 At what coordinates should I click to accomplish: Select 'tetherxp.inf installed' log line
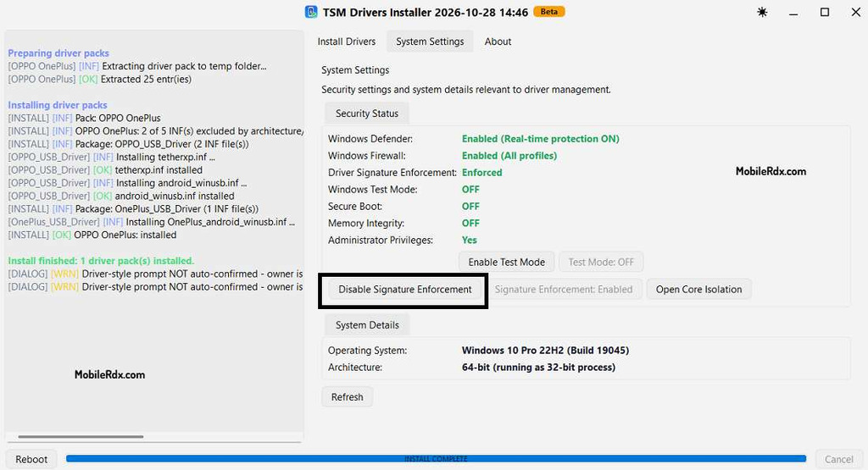105,169
